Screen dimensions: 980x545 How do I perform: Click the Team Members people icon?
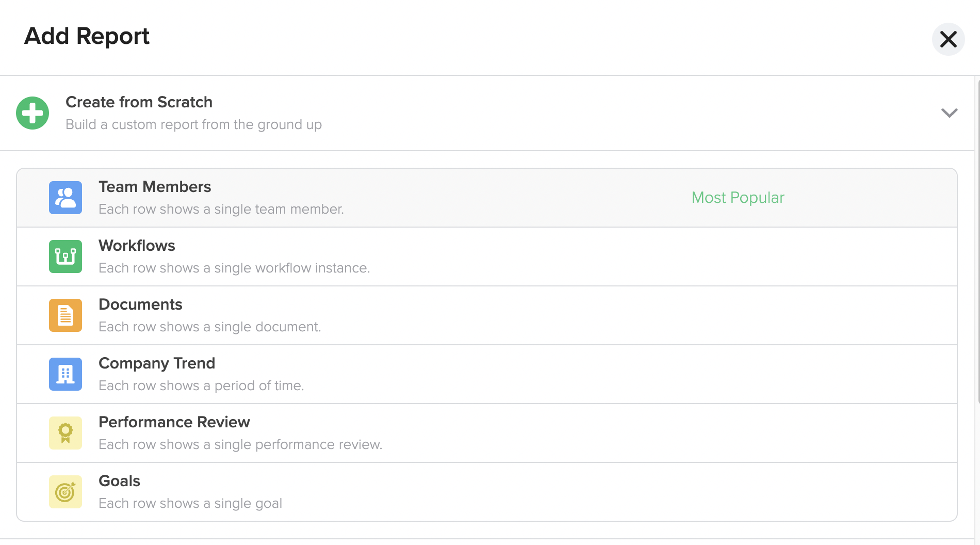click(x=66, y=198)
